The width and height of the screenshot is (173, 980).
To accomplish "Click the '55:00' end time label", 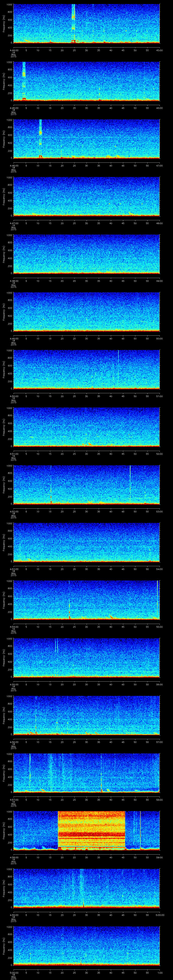I will coord(159,627).
